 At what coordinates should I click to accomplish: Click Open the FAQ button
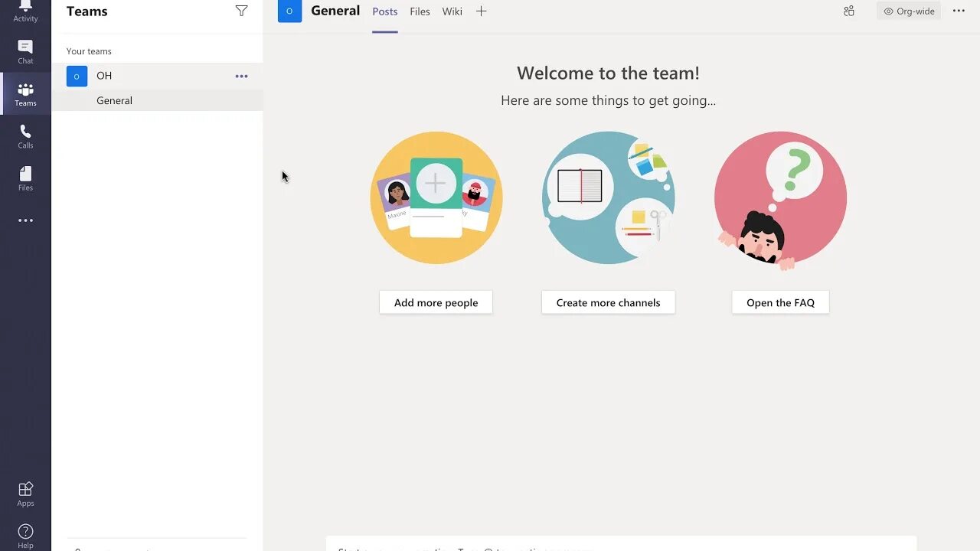(780, 302)
